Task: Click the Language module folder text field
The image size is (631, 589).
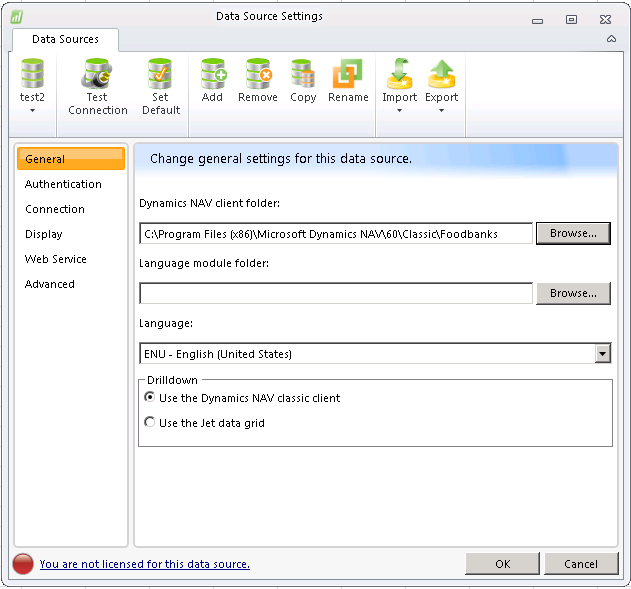Action: pyautogui.click(x=336, y=293)
